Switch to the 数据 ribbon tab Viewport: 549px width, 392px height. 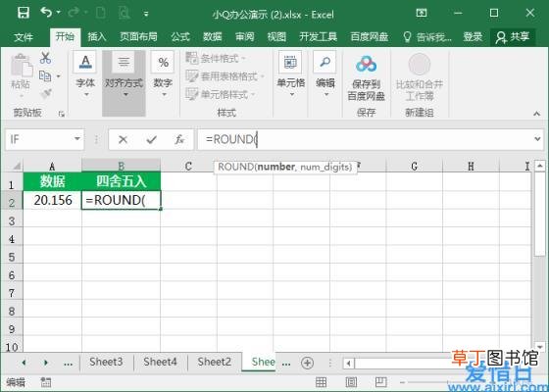click(x=212, y=37)
